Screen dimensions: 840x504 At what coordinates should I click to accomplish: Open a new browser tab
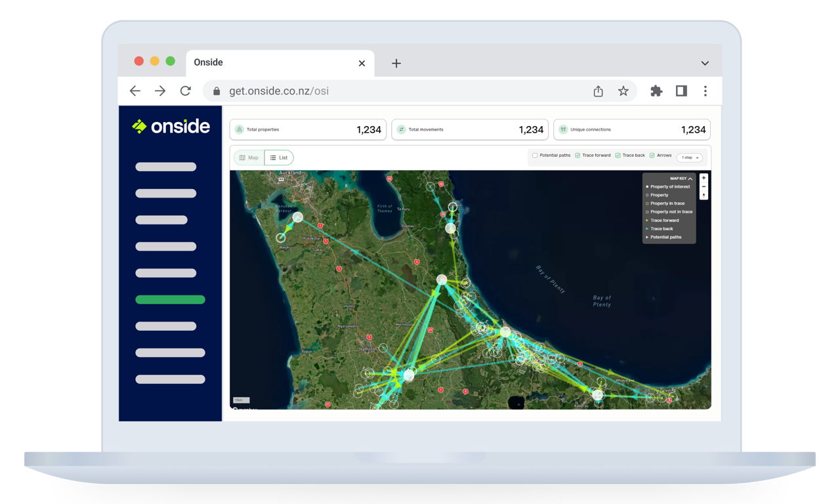pyautogui.click(x=396, y=63)
